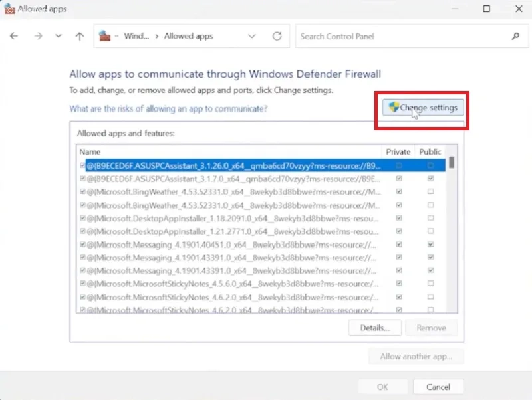Click the Allowed apps title bar icon

[9, 9]
